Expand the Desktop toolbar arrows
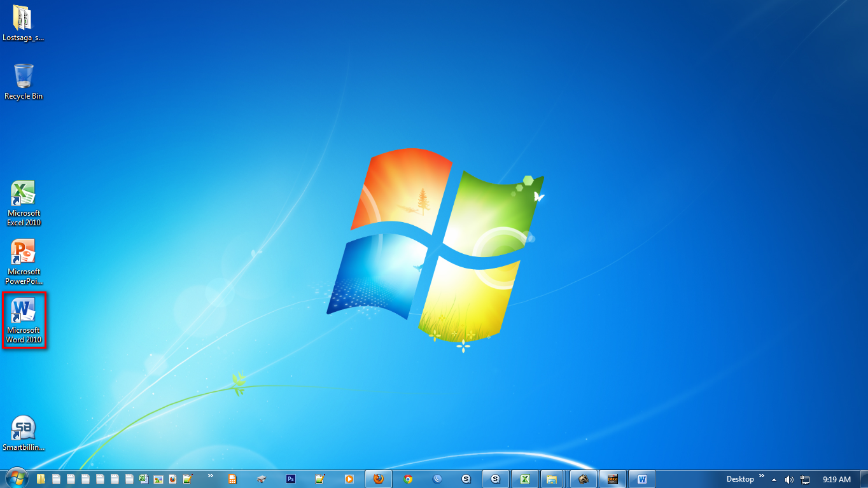 pyautogui.click(x=761, y=478)
